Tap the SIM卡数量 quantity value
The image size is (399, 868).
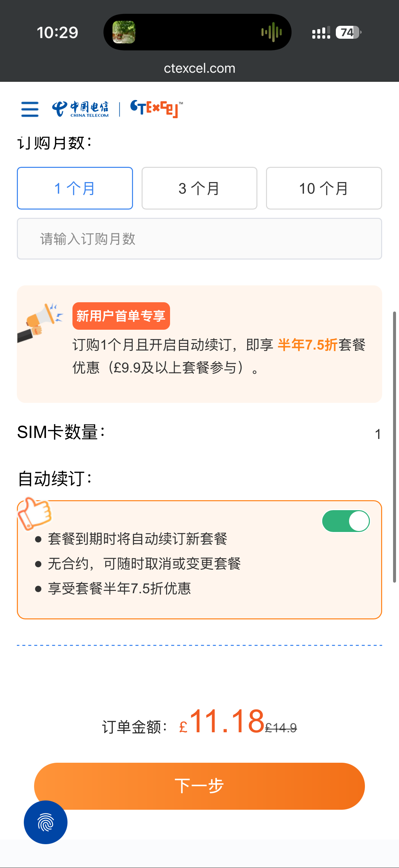coord(377,434)
